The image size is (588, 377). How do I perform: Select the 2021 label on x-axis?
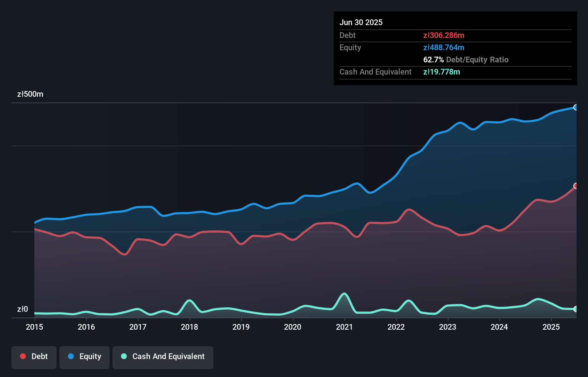coord(344,327)
